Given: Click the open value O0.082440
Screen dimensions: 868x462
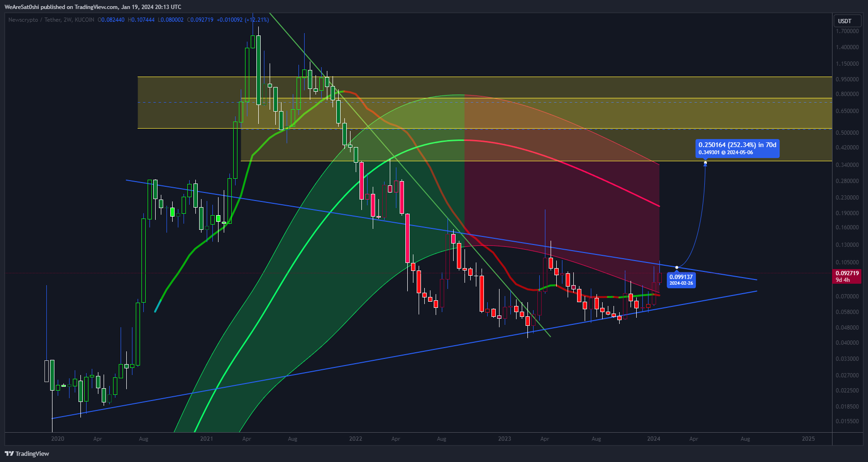Looking at the screenshot, I should click(x=111, y=20).
